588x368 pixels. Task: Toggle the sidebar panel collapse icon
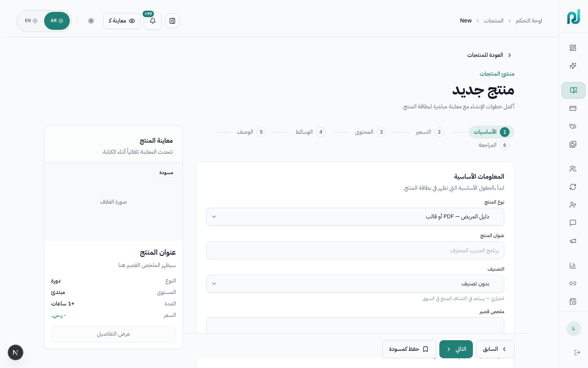click(172, 21)
